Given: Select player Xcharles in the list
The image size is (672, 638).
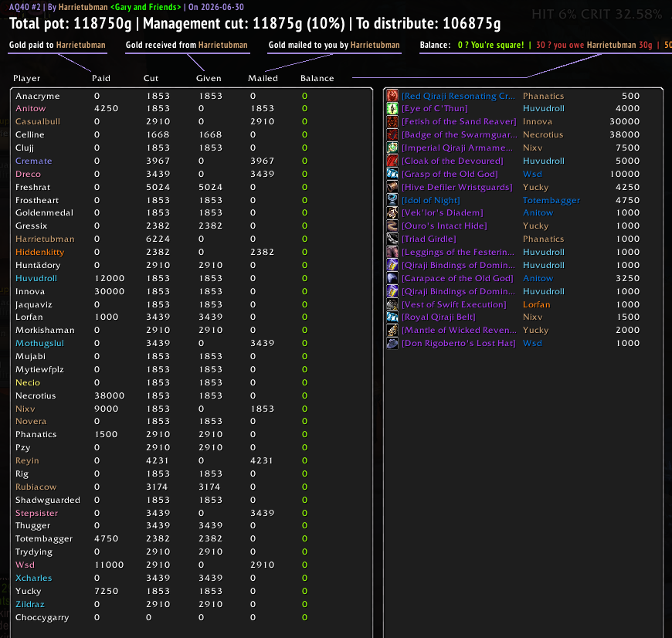Looking at the screenshot, I should (x=33, y=578).
